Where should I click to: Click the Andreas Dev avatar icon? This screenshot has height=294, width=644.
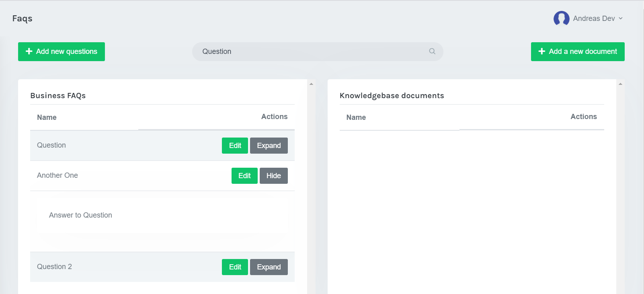pyautogui.click(x=561, y=19)
